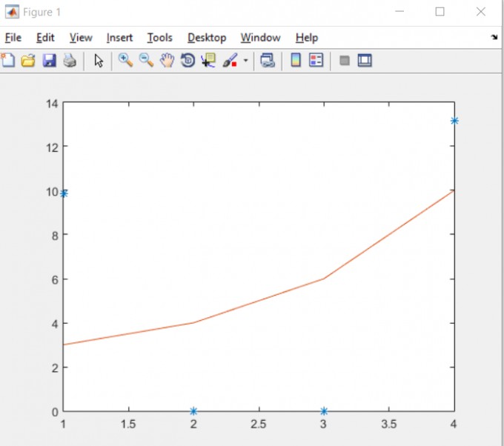Select the Zoom Out magnifier tool
This screenshot has width=504, height=446.
click(x=146, y=61)
